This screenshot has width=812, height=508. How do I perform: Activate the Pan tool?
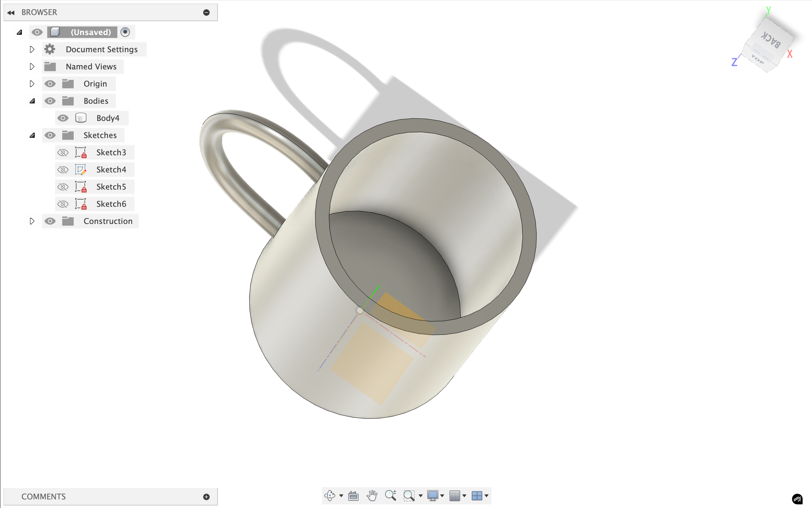click(x=372, y=496)
